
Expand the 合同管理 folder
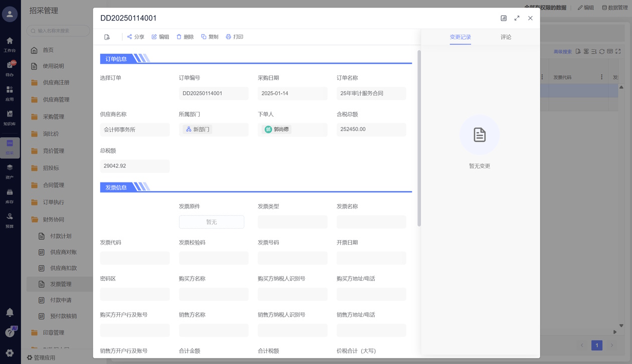pyautogui.click(x=53, y=185)
